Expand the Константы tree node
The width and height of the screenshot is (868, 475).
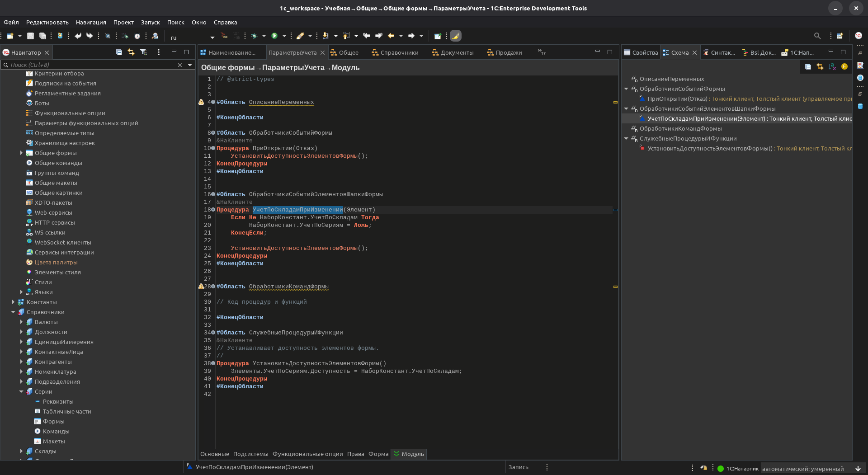click(x=13, y=302)
